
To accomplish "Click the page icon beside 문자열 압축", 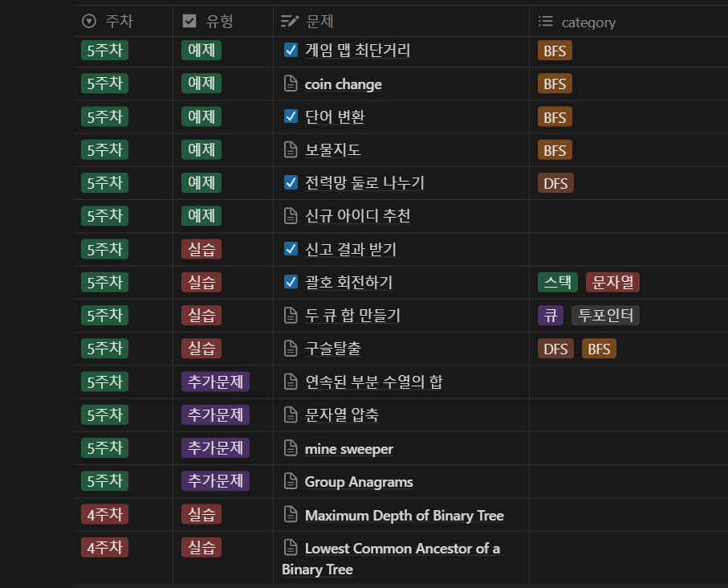I will 291,414.
